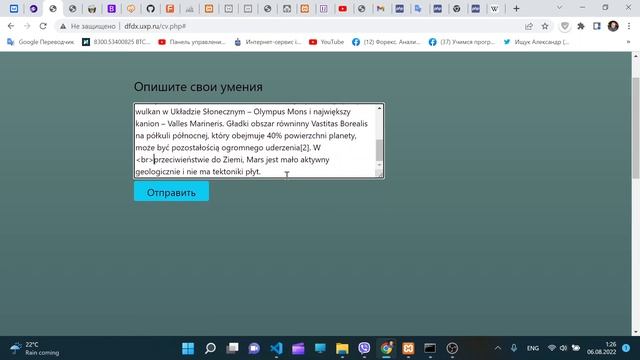Open the Extensions puzzle icon

[580, 26]
